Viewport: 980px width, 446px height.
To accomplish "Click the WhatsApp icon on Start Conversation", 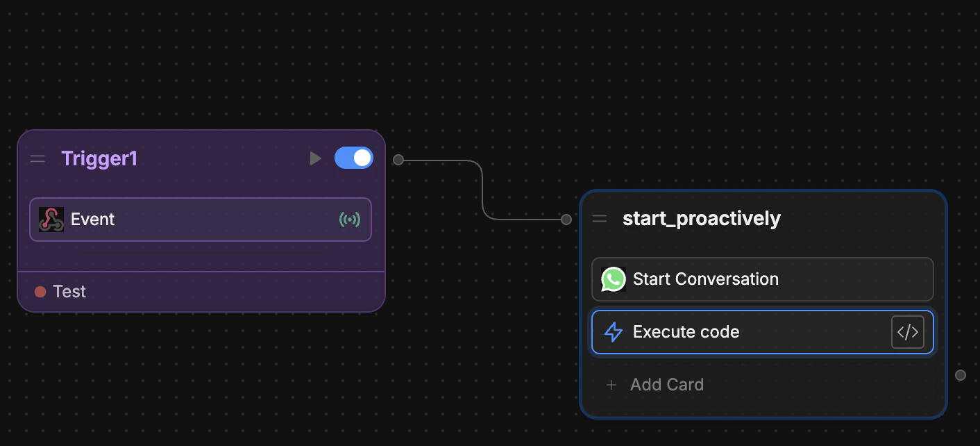I will tap(613, 279).
